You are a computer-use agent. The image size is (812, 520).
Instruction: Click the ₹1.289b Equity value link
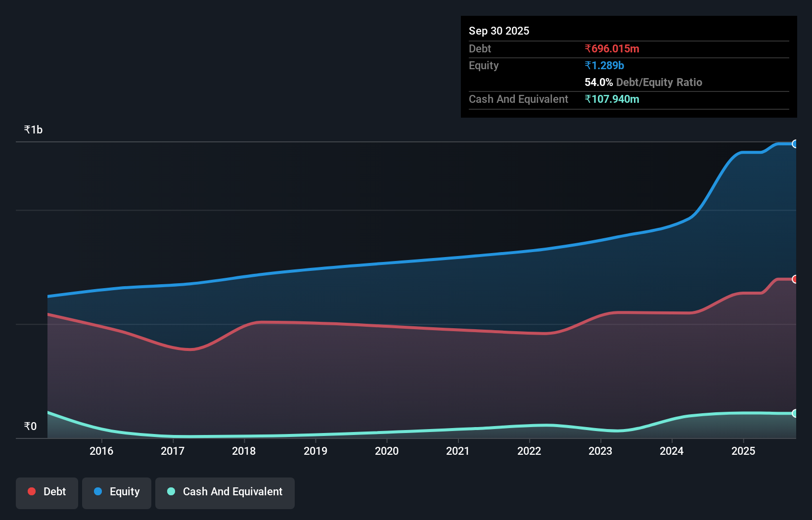(604, 65)
